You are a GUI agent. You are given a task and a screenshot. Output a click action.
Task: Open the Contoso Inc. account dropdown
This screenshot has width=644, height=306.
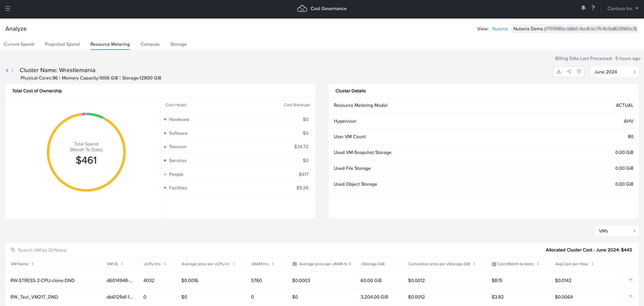tap(622, 8)
